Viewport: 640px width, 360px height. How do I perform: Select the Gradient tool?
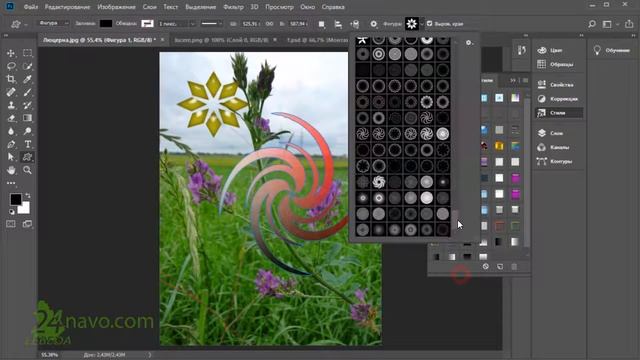coord(27,118)
